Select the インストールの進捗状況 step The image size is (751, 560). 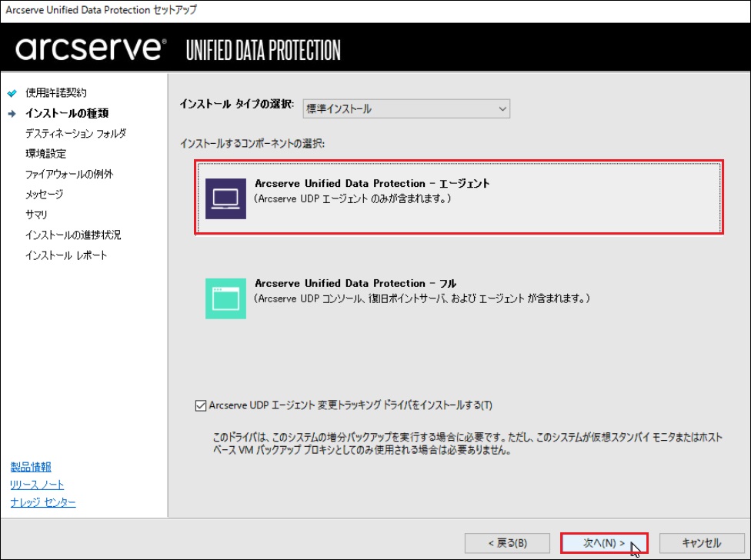click(73, 235)
